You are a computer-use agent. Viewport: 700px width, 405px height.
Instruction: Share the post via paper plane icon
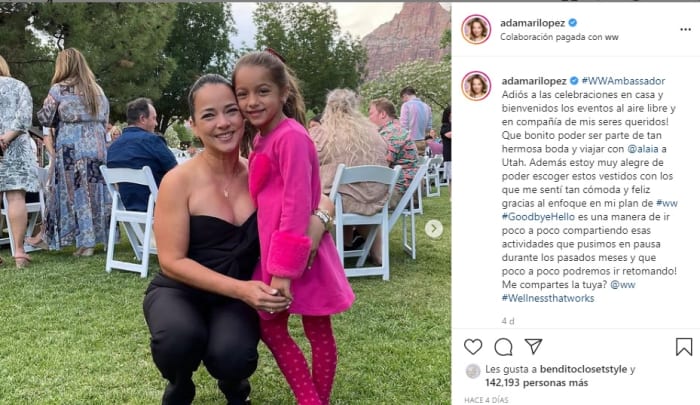point(533,346)
